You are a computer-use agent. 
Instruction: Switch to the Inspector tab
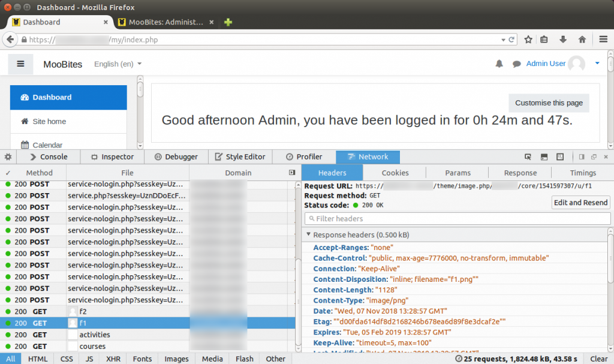(x=112, y=157)
